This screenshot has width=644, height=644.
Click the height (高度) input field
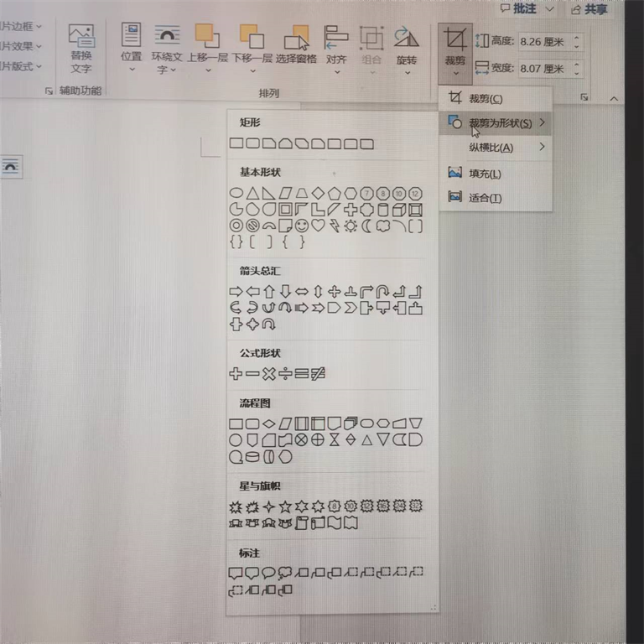coord(545,40)
